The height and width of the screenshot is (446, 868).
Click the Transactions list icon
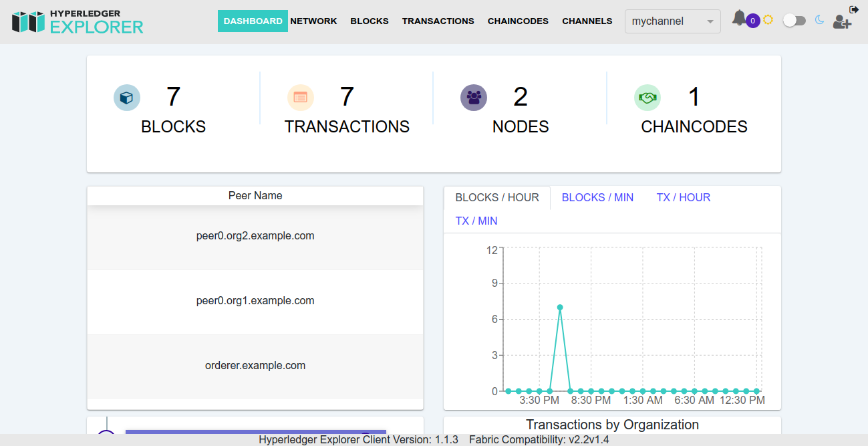pyautogui.click(x=301, y=98)
